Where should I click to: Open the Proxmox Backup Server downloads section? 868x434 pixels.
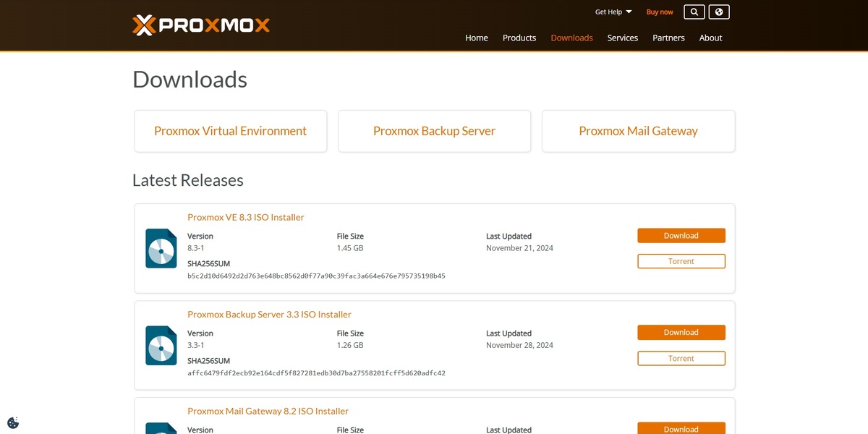coord(434,131)
